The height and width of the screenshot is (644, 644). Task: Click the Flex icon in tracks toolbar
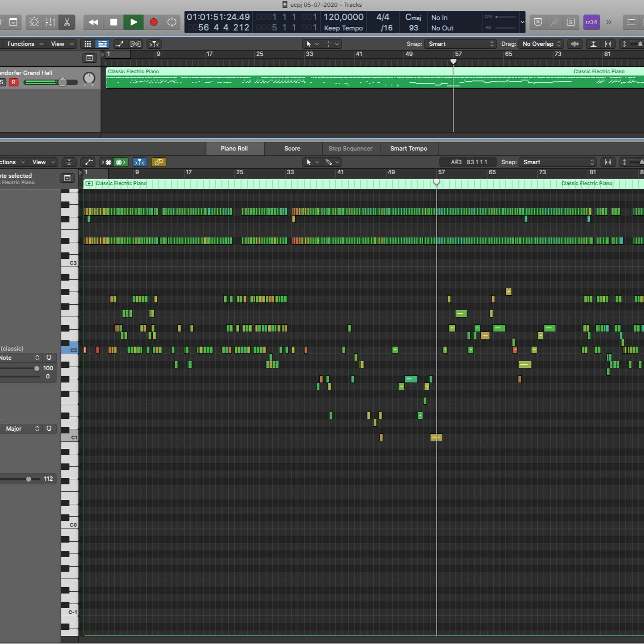(x=136, y=44)
